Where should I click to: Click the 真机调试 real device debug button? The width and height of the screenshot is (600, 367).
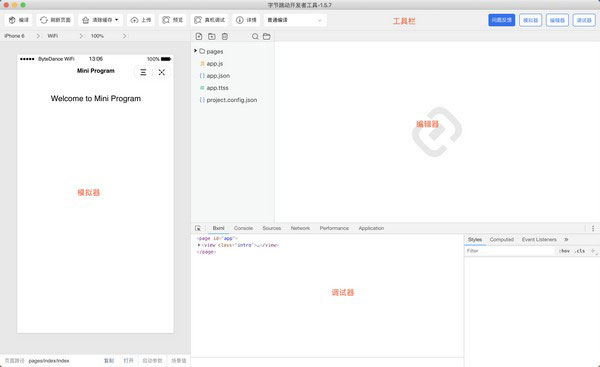coord(209,20)
